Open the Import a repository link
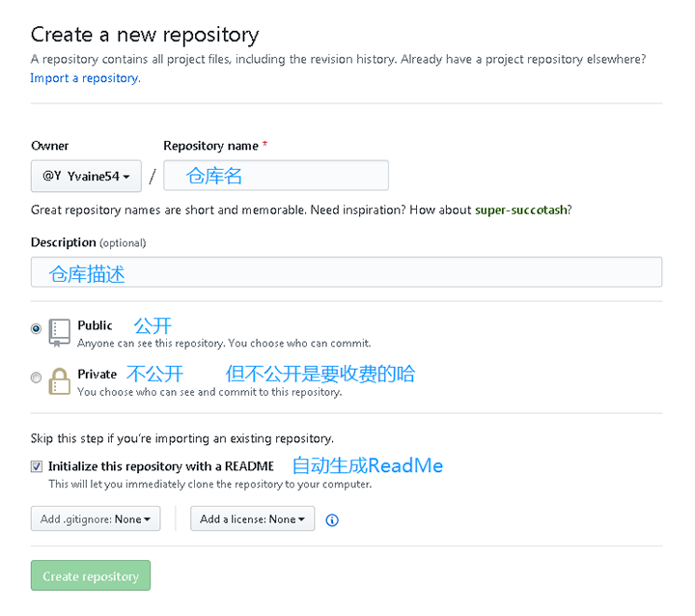Image resolution: width=695 pixels, height=616 pixels. click(85, 78)
